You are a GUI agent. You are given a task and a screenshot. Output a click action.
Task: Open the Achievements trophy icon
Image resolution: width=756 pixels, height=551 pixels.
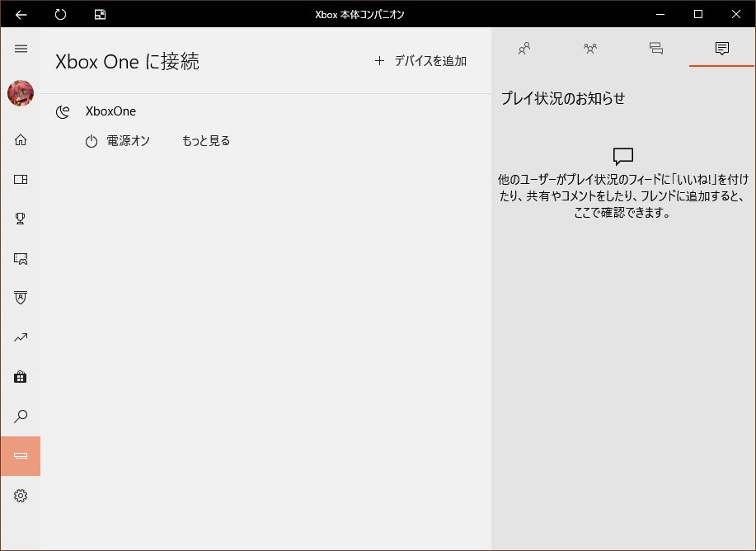[21, 219]
